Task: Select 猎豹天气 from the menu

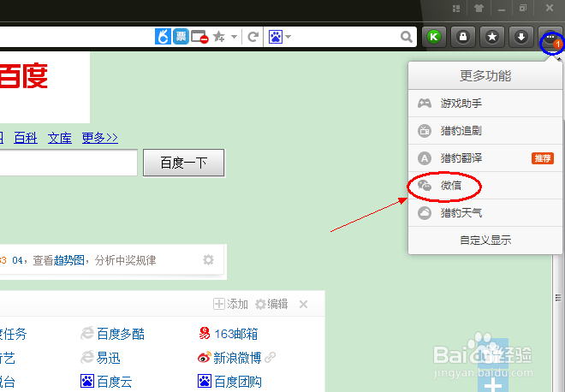Action: point(485,213)
